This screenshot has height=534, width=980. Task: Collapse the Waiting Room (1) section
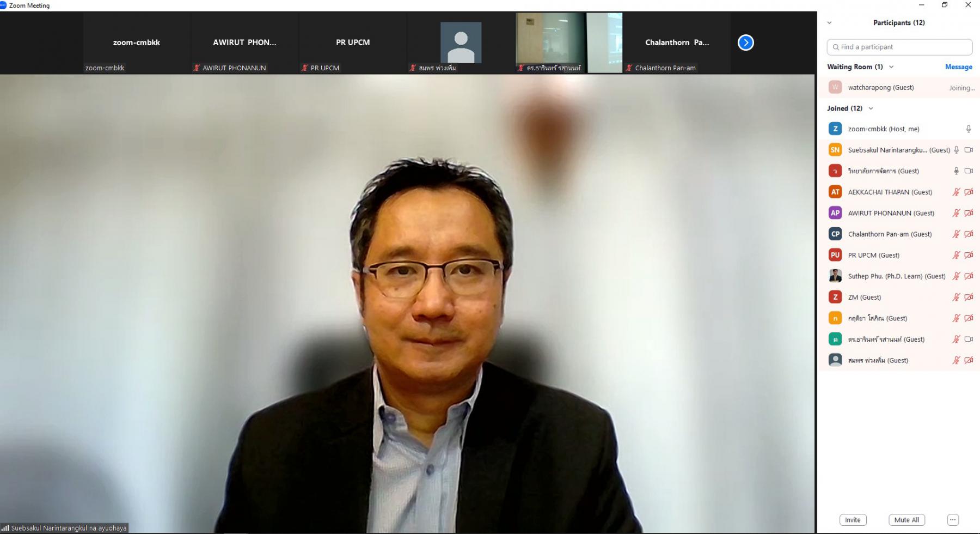pos(891,67)
